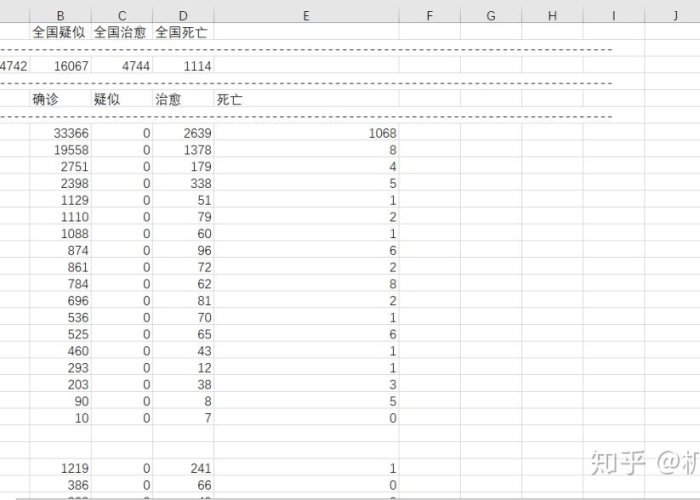Select the cell with value 7

(183, 417)
